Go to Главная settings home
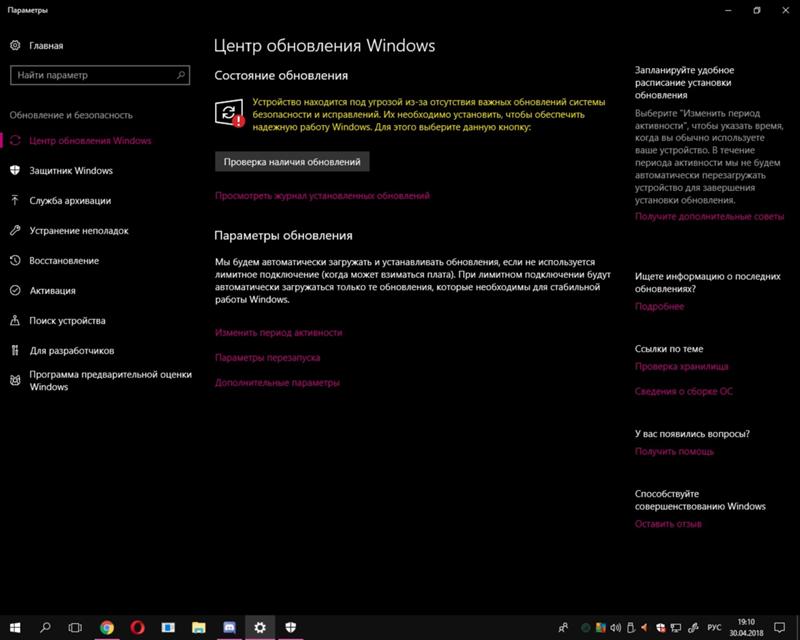800x640 pixels. click(46, 45)
